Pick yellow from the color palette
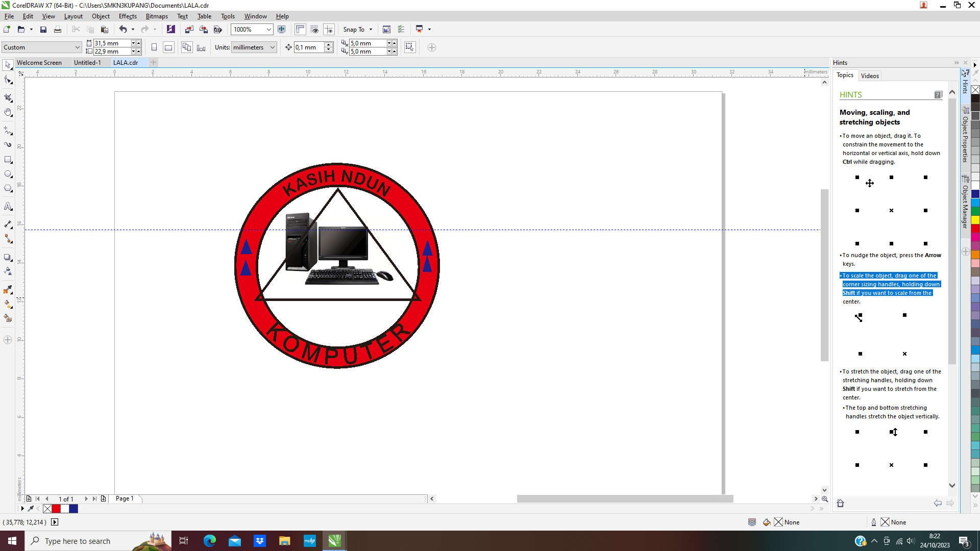The width and height of the screenshot is (980, 551). (975, 220)
